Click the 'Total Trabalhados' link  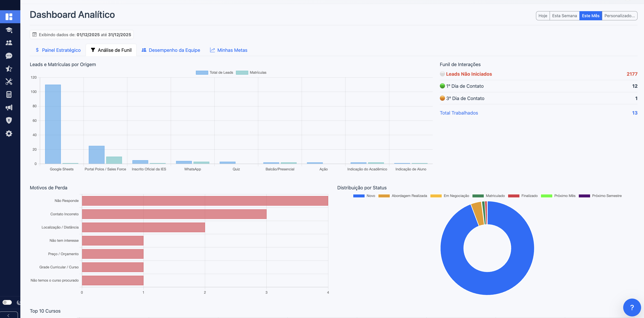458,113
